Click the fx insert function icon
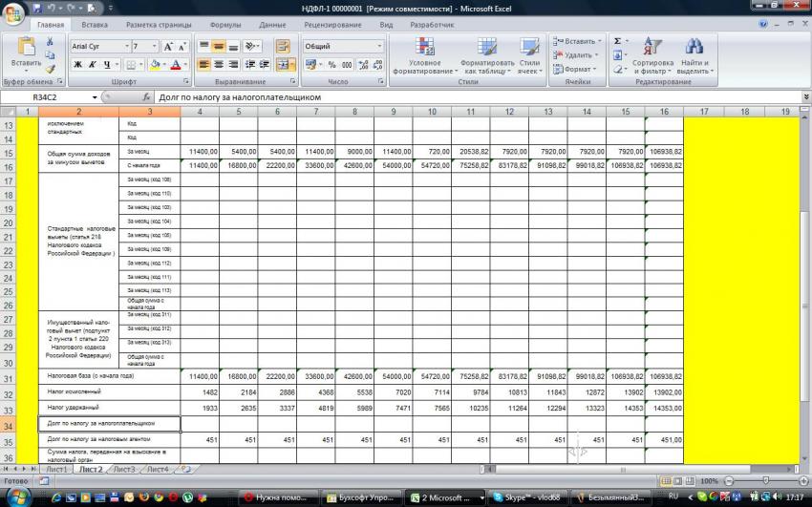The height and width of the screenshot is (507, 812). click(x=146, y=97)
